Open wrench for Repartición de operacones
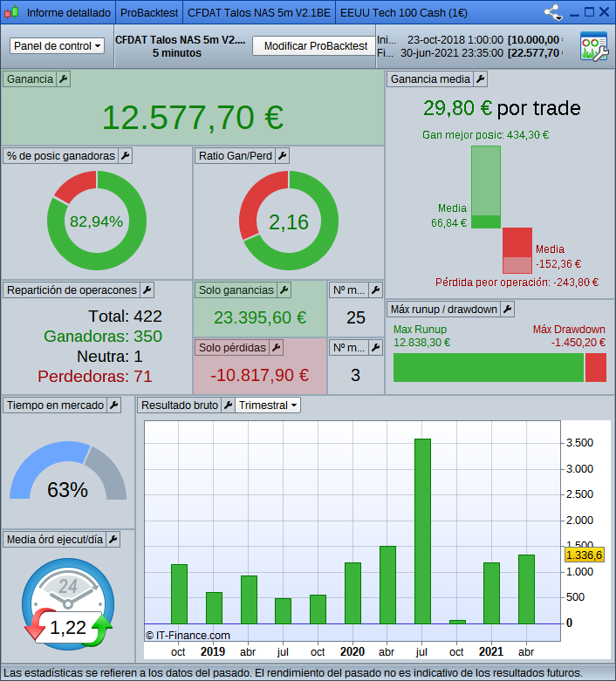This screenshot has width=616, height=681. click(x=147, y=289)
